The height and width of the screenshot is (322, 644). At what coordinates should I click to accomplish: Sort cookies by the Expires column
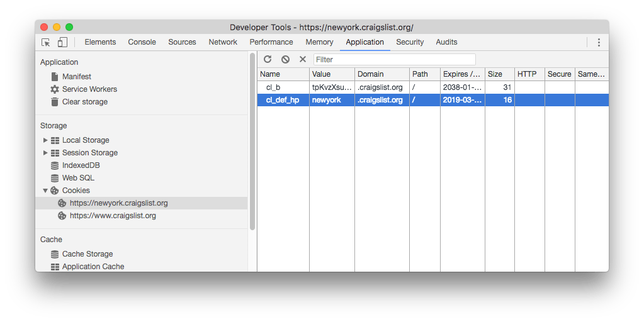[463, 74]
